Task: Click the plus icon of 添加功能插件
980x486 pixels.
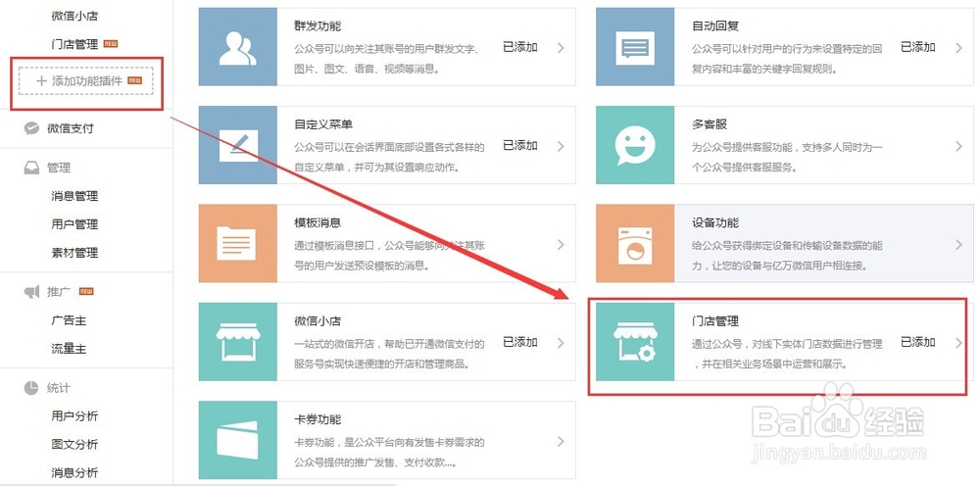Action: coord(42,80)
